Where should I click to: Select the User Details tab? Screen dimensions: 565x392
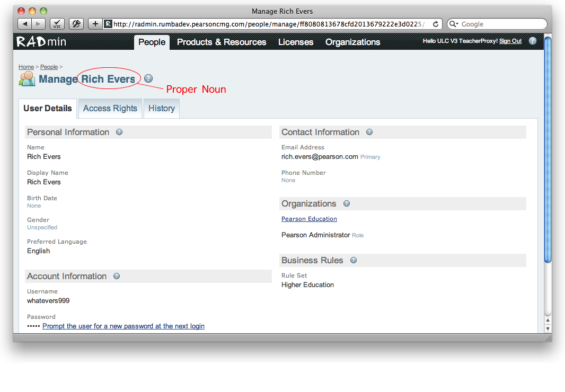tap(48, 109)
